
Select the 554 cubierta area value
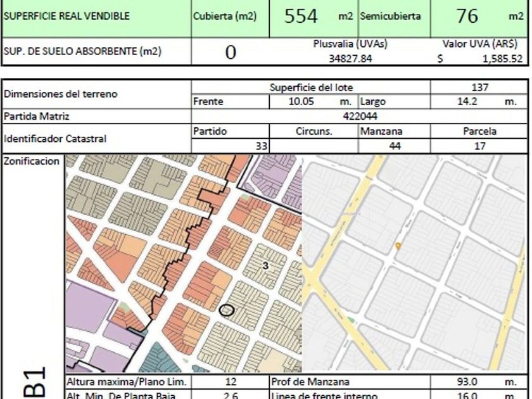(x=301, y=16)
